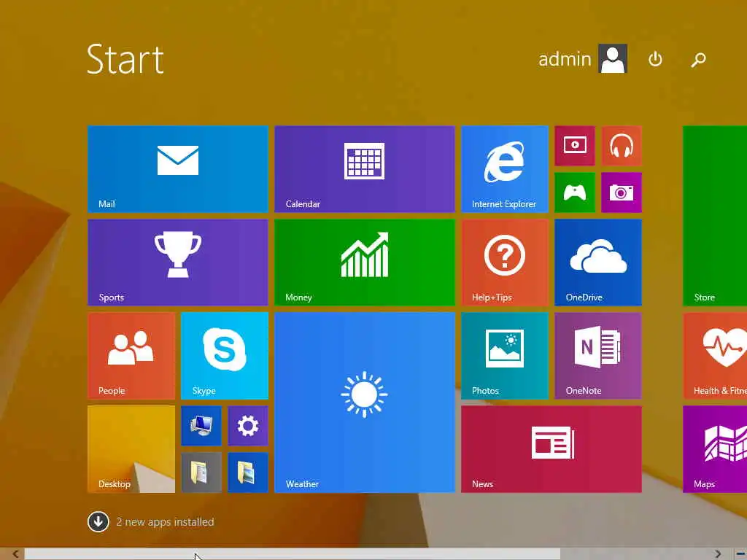The height and width of the screenshot is (560, 747).
Task: Open the OneNote tile
Action: (598, 356)
